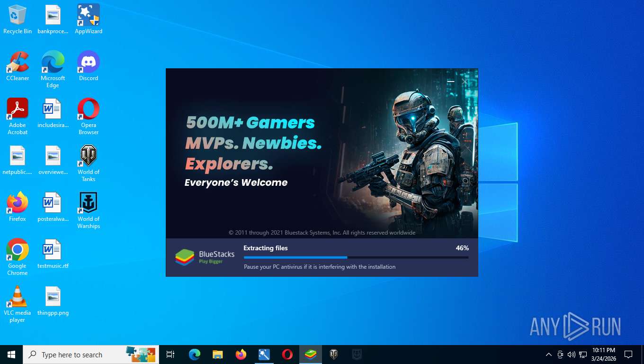Image resolution: width=644 pixels, height=364 pixels.
Task: Open World of Tanks from the taskbar
Action: [333, 355]
